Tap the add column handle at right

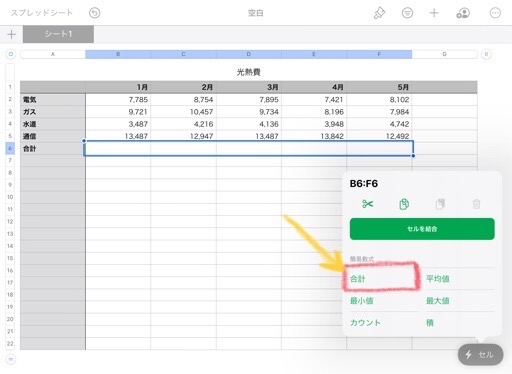click(486, 54)
